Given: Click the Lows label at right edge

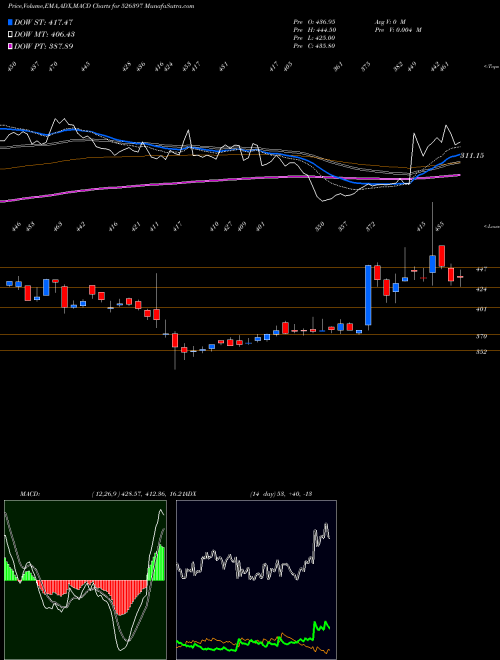Looking at the screenshot, I should click(x=492, y=226).
